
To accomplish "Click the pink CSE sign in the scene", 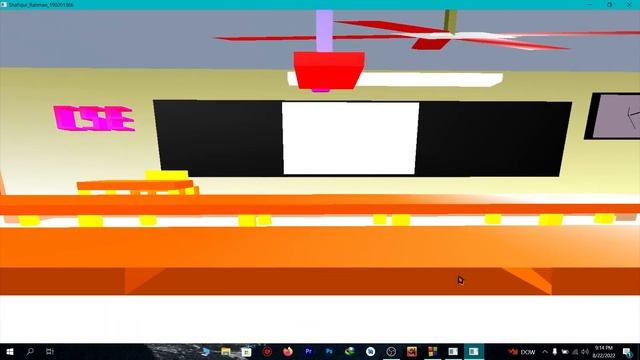I will click(94, 118).
